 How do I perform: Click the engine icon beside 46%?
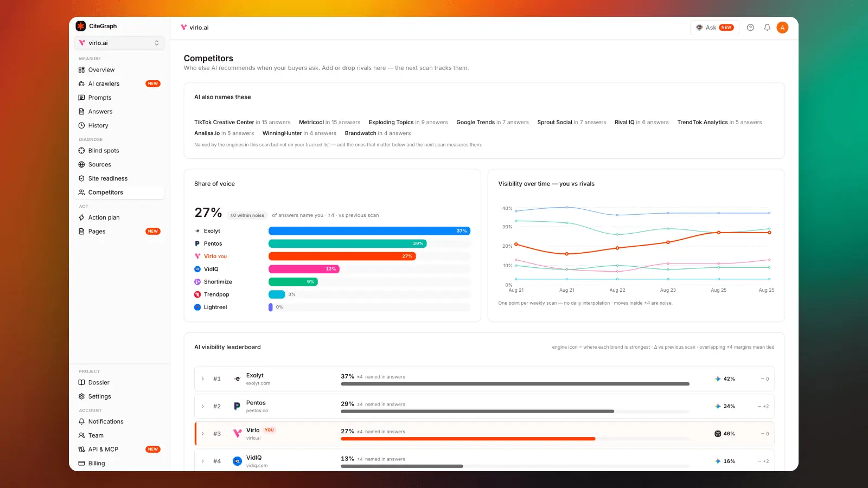(x=718, y=434)
